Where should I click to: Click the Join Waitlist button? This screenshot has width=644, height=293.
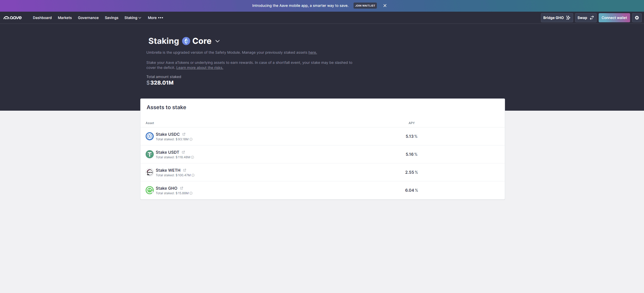(x=365, y=6)
